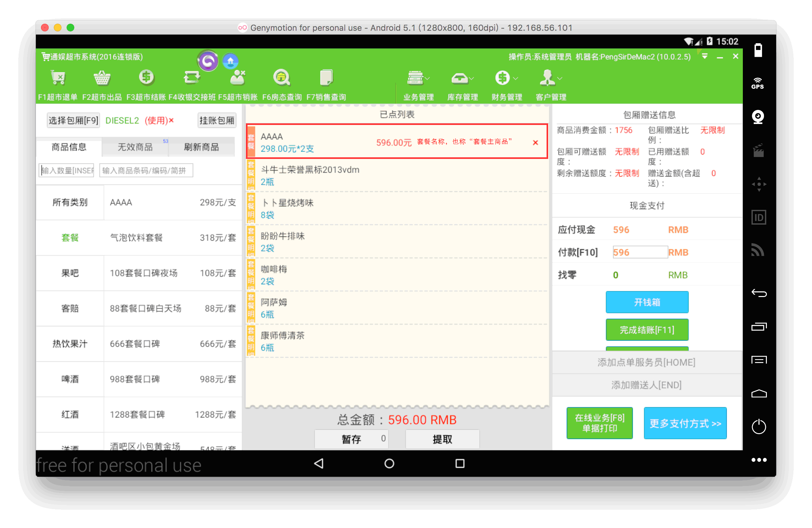Open F7销售查询 sales query icon

[x=326, y=78]
